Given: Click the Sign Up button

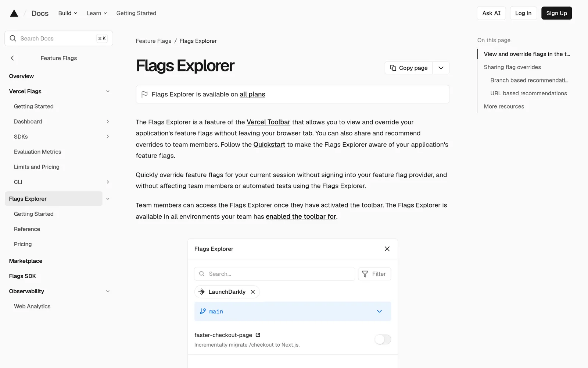Looking at the screenshot, I should point(556,13).
